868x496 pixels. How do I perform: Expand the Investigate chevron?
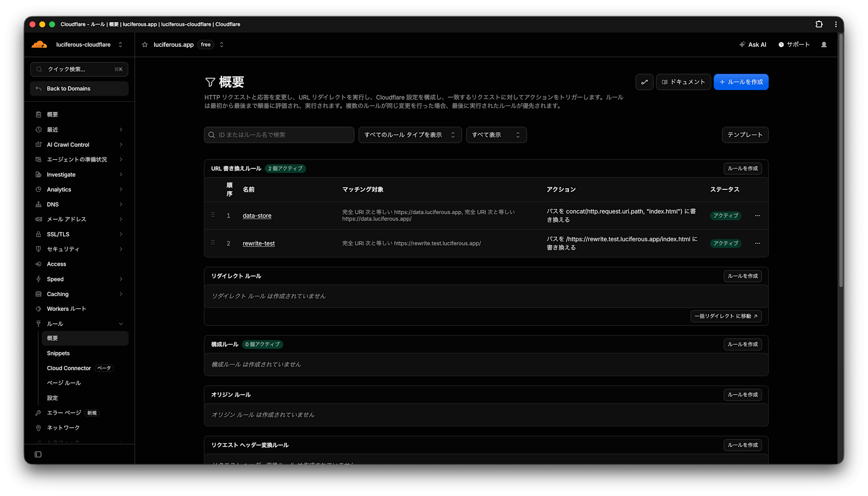coord(121,174)
